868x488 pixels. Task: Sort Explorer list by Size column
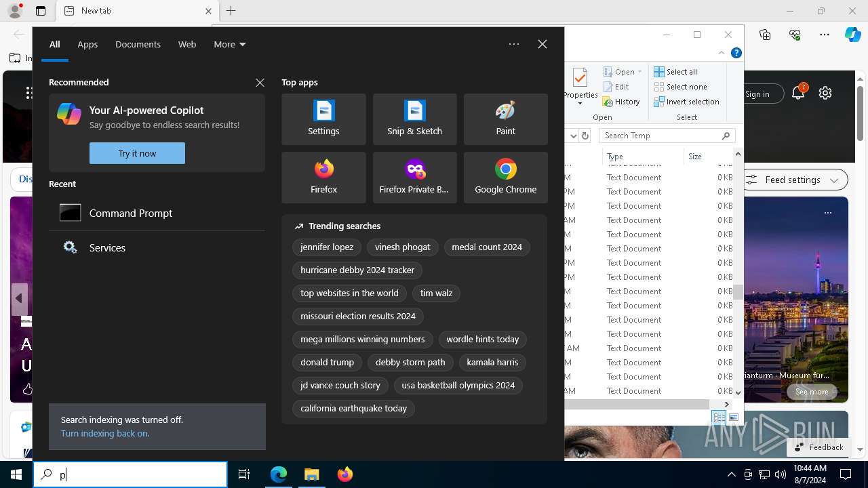709,157
